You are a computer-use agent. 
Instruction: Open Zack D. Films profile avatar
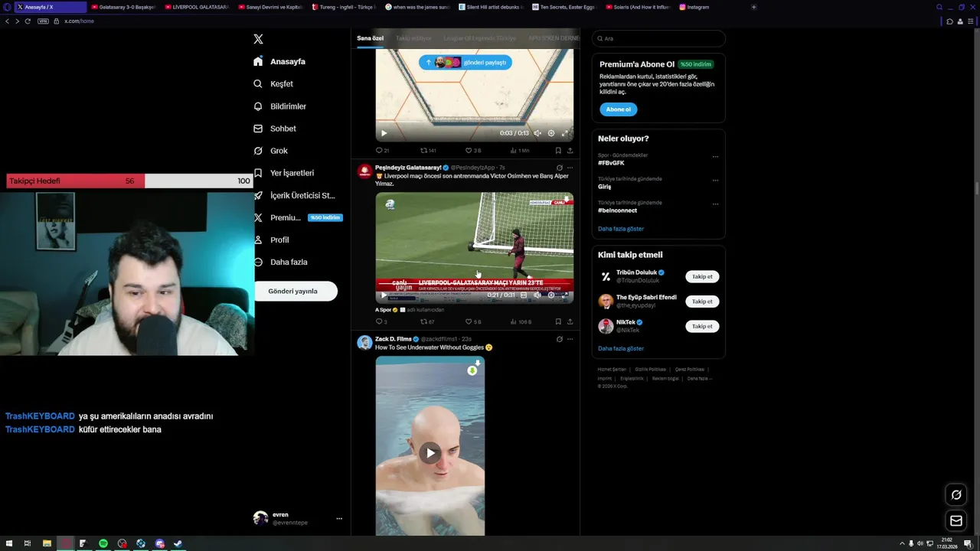pyautogui.click(x=364, y=342)
